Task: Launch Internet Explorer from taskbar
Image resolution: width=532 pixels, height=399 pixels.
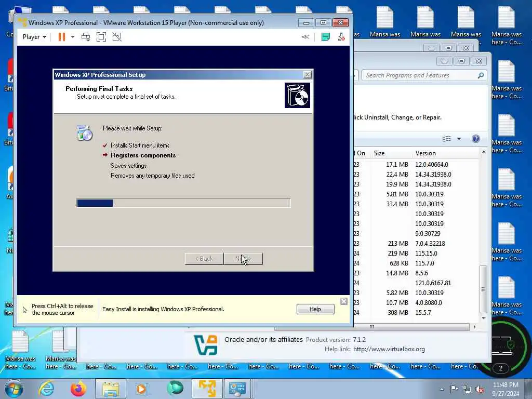Action: pyautogui.click(x=46, y=389)
